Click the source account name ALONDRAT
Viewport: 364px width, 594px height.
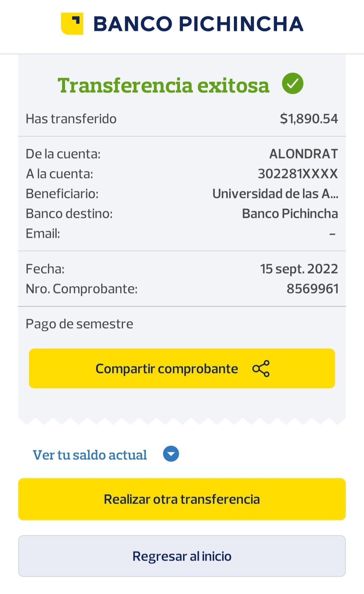tap(303, 154)
